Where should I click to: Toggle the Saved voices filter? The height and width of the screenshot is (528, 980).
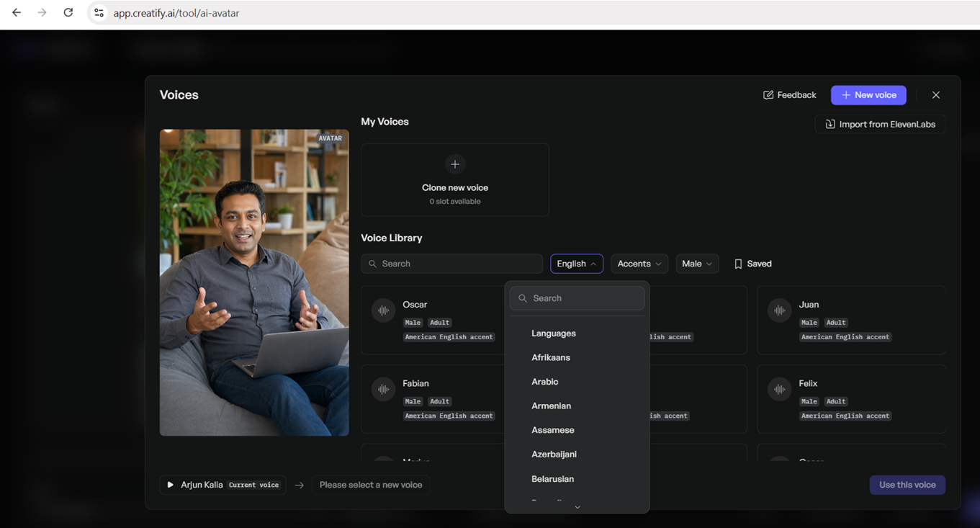point(752,264)
